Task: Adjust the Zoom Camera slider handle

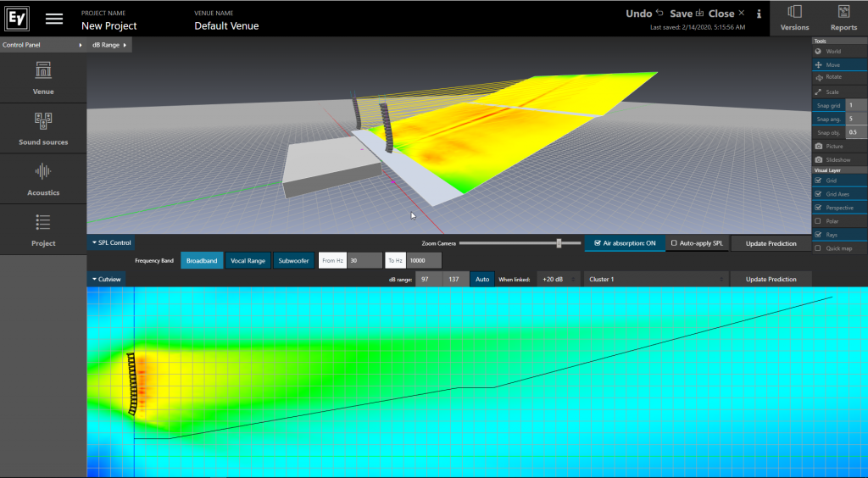Action: click(x=559, y=243)
